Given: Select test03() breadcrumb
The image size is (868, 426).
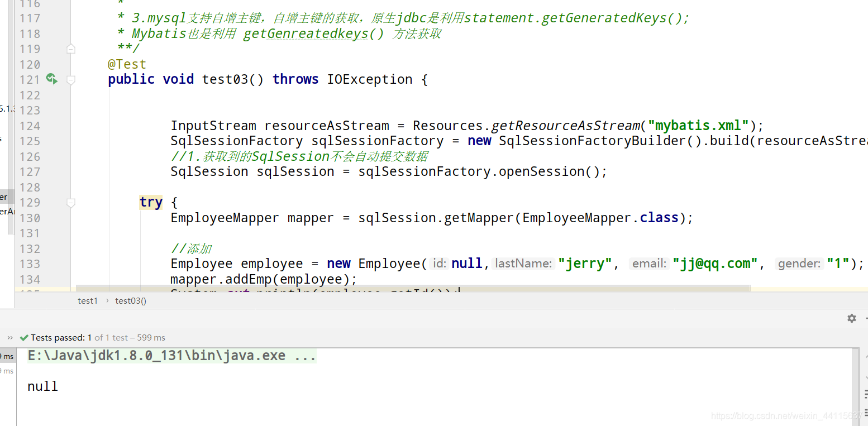Looking at the screenshot, I should click(x=131, y=301).
